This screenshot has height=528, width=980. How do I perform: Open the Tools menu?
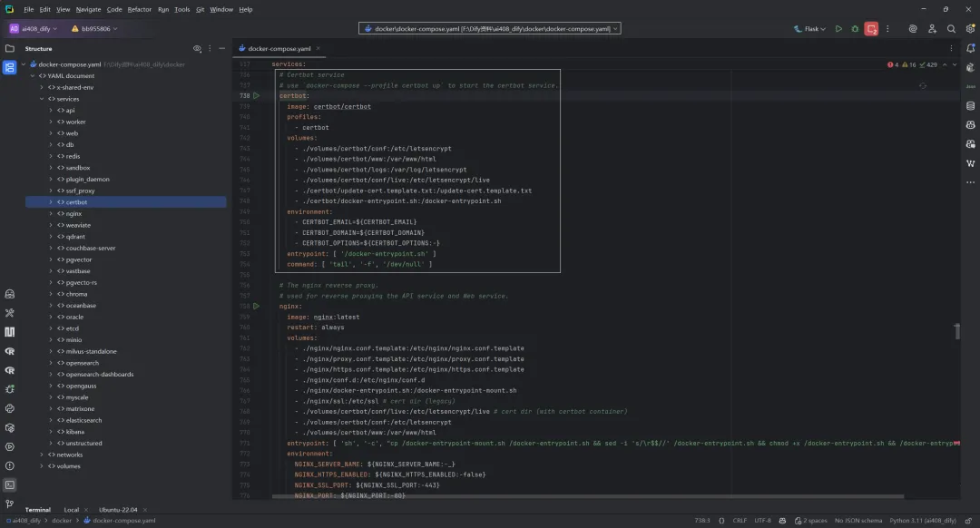(x=181, y=9)
